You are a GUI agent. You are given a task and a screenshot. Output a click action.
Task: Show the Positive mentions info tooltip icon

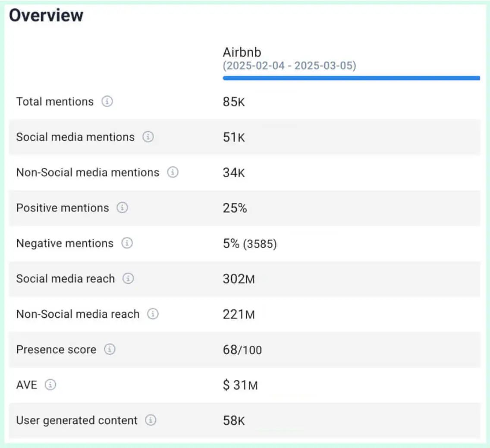point(122,207)
